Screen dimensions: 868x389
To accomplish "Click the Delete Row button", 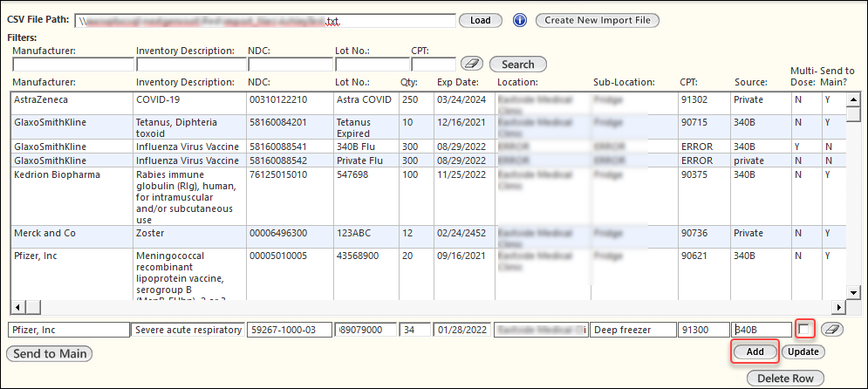I will coord(785,379).
